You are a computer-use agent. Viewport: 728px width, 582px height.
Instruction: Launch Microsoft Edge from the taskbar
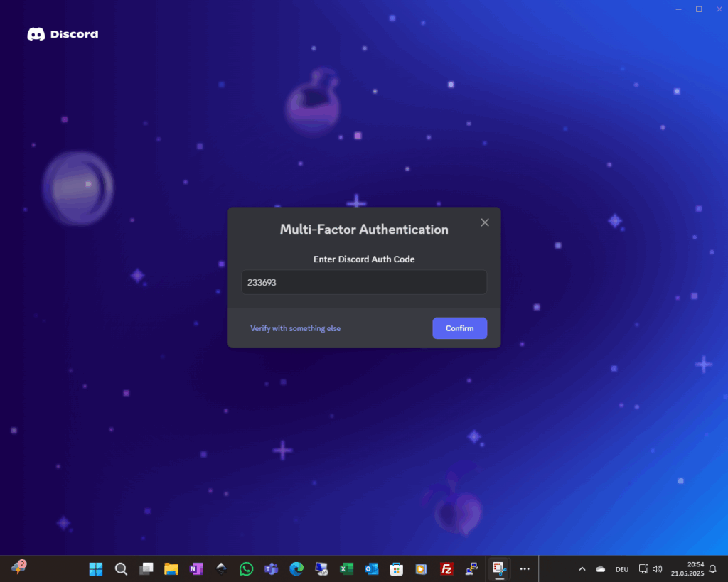tap(296, 568)
